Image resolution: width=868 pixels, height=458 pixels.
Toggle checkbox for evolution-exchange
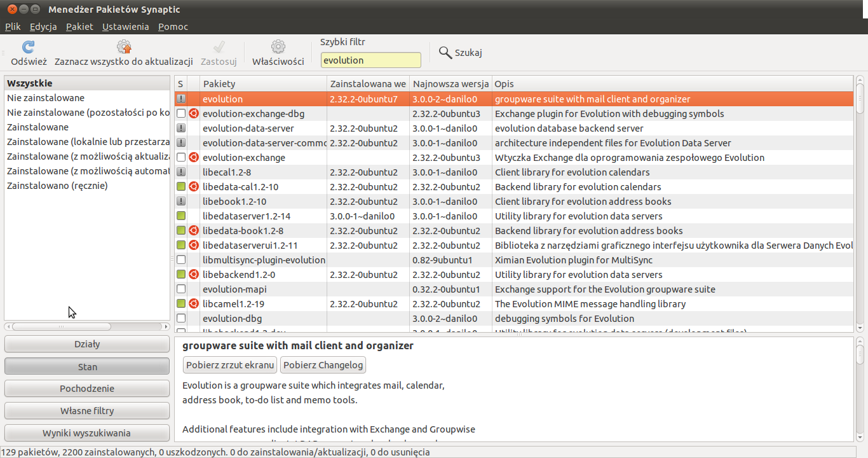(x=181, y=158)
